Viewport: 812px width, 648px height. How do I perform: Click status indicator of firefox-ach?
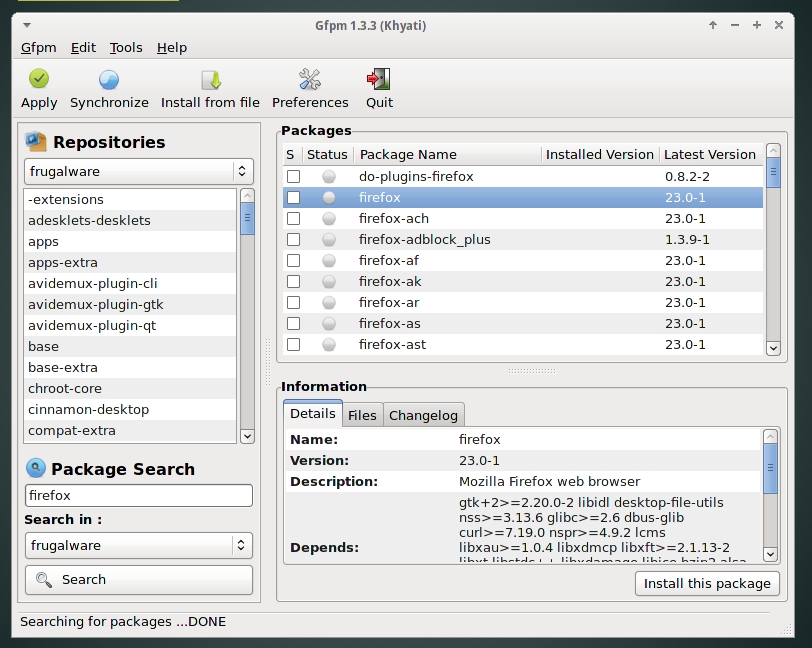coord(328,219)
